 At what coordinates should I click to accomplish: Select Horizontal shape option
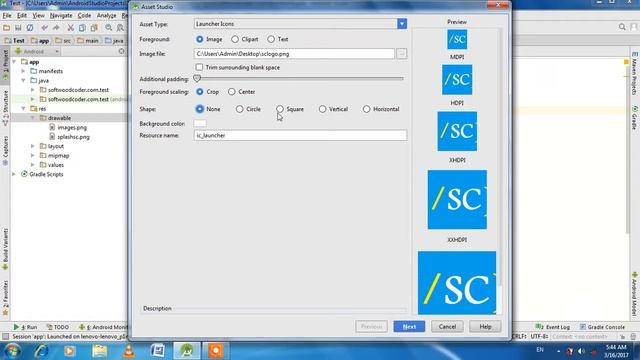(367, 109)
